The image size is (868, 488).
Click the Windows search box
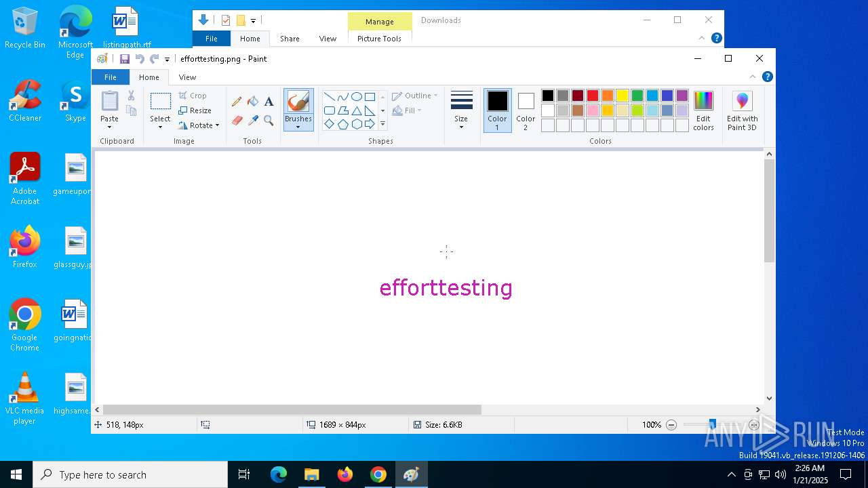[x=130, y=475]
